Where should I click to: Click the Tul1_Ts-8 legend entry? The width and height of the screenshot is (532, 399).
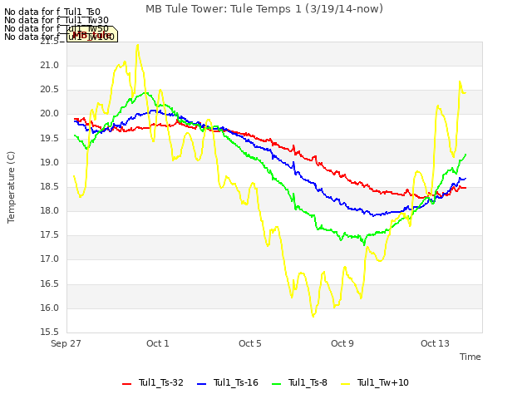299,382
